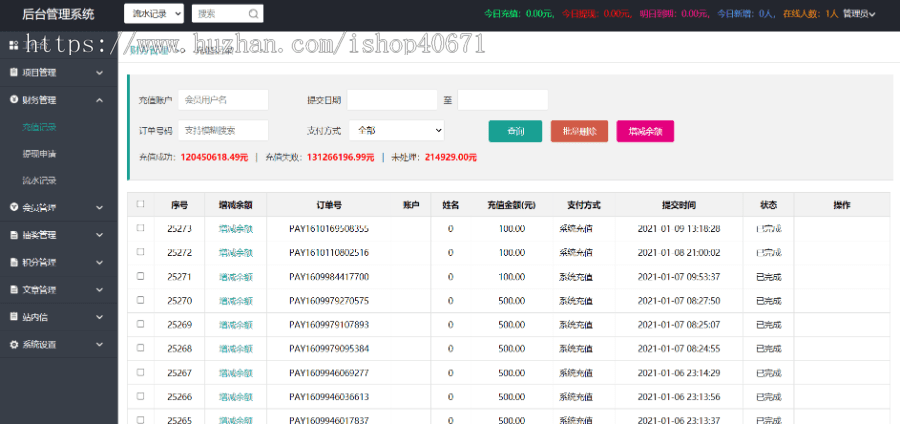This screenshot has height=424, width=900.
Task: Click the search magnifier icon in top bar
Action: pyautogui.click(x=253, y=14)
